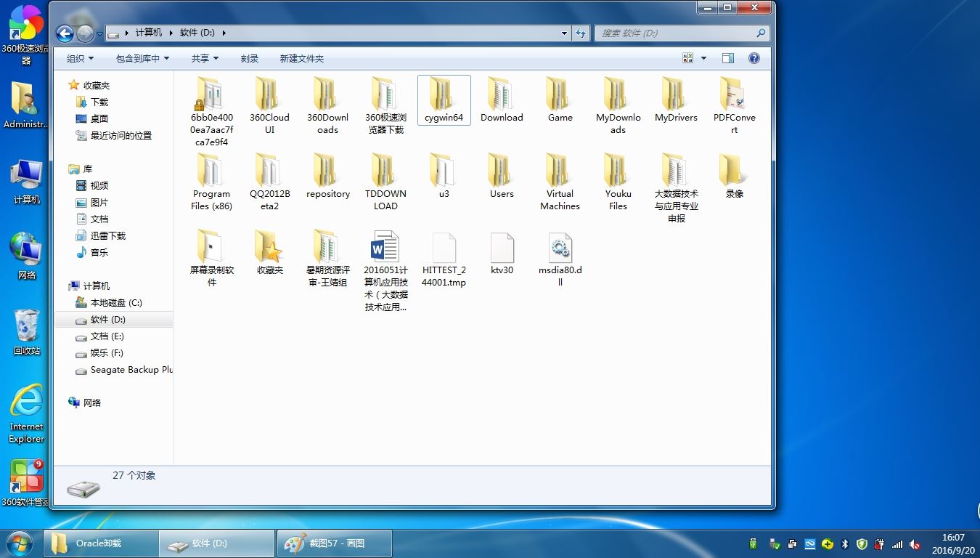Expand the path arrow after 计算机

171,33
